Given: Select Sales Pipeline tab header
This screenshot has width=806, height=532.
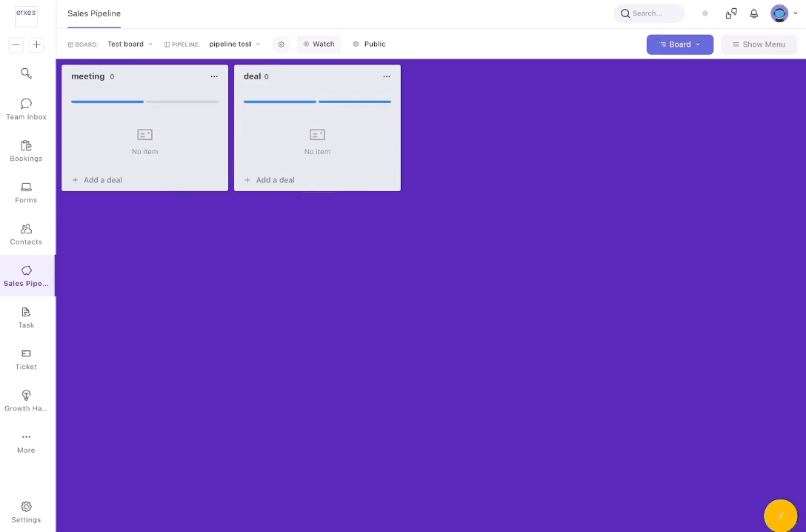Looking at the screenshot, I should (94, 13).
